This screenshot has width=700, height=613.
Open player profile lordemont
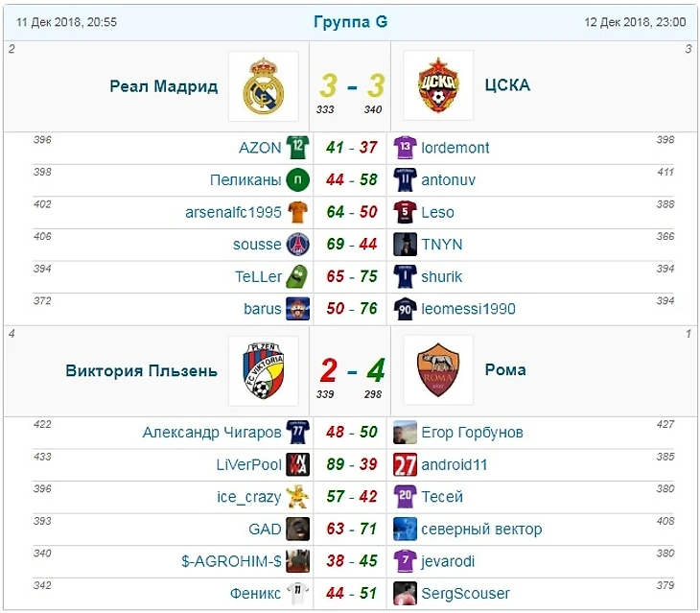click(455, 148)
